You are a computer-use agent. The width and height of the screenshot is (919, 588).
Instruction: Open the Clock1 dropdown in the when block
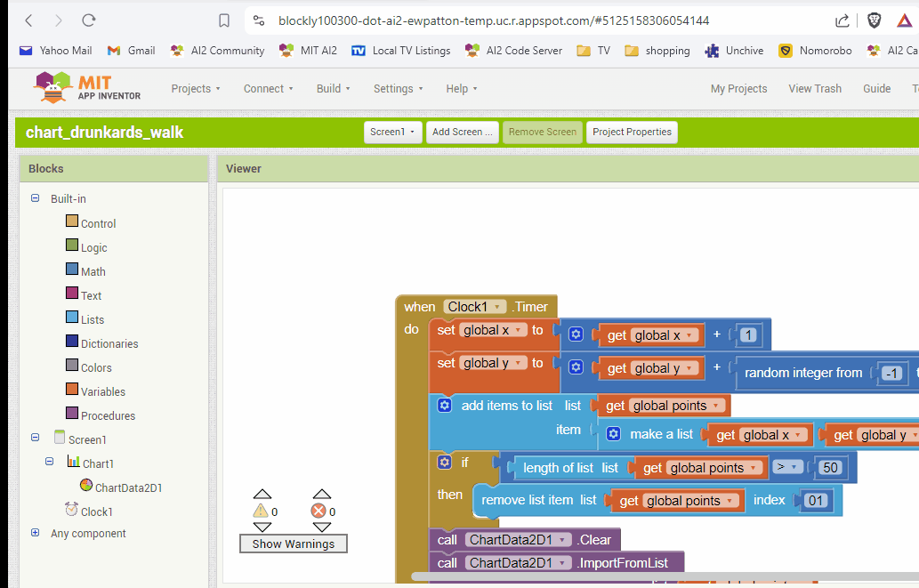pyautogui.click(x=499, y=306)
